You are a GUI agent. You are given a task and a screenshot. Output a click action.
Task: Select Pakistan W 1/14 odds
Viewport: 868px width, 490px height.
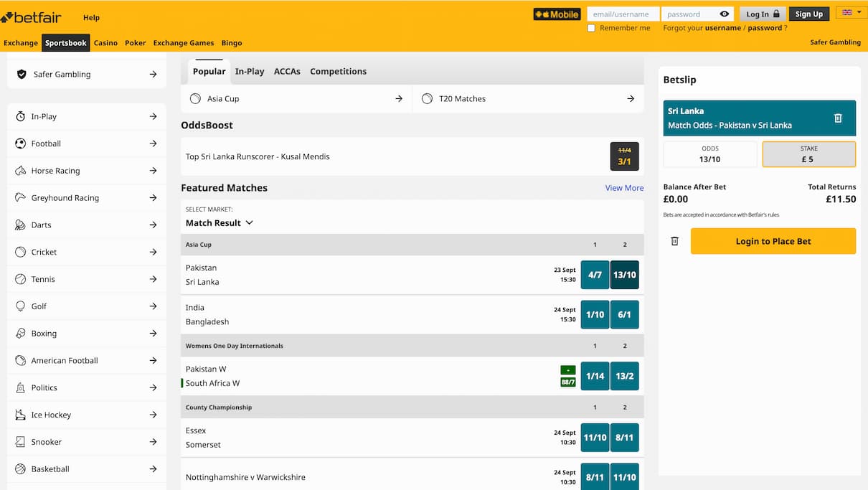coord(595,376)
